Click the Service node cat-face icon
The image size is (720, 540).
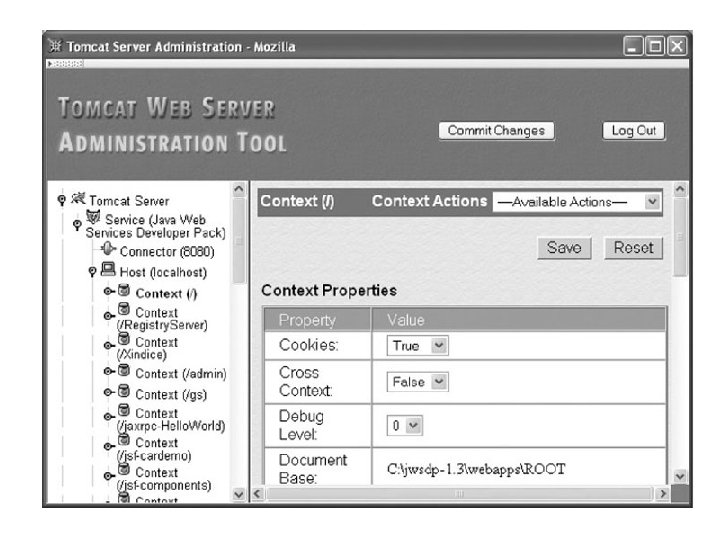pyautogui.click(x=93, y=217)
